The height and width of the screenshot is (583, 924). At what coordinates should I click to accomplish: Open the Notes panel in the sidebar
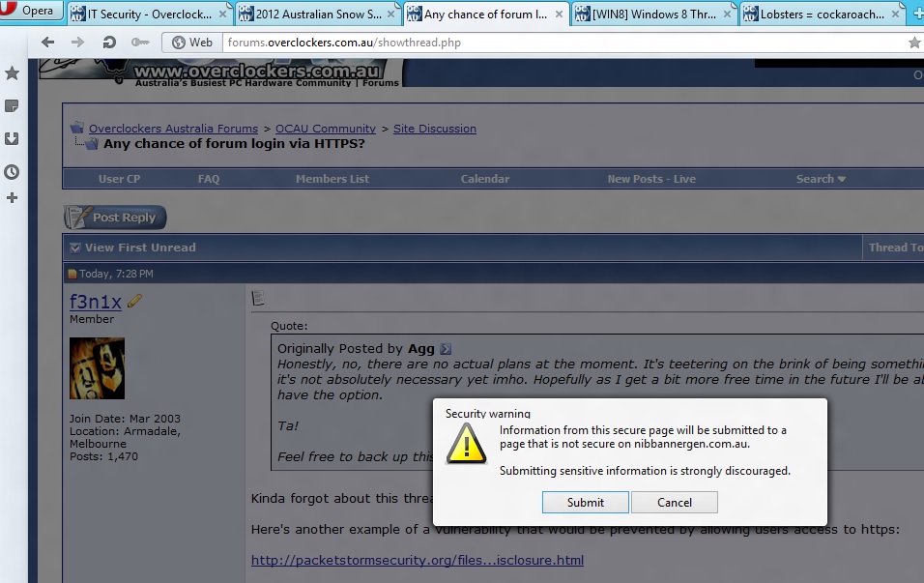click(12, 106)
